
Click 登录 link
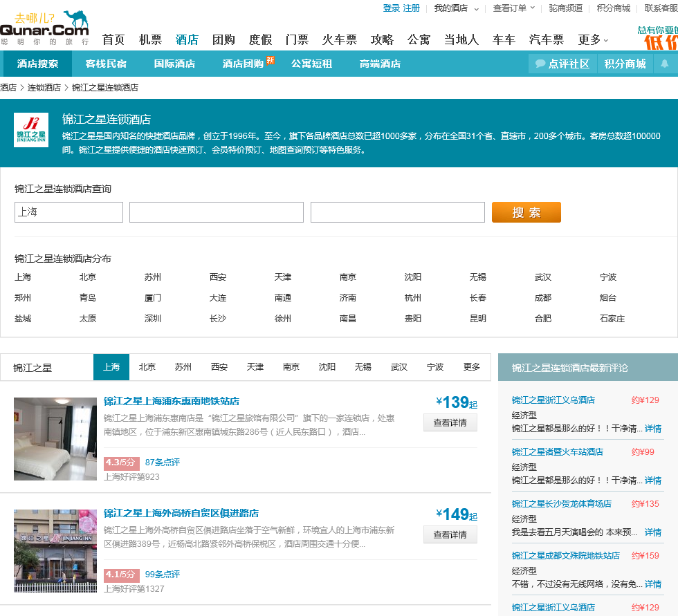[392, 8]
